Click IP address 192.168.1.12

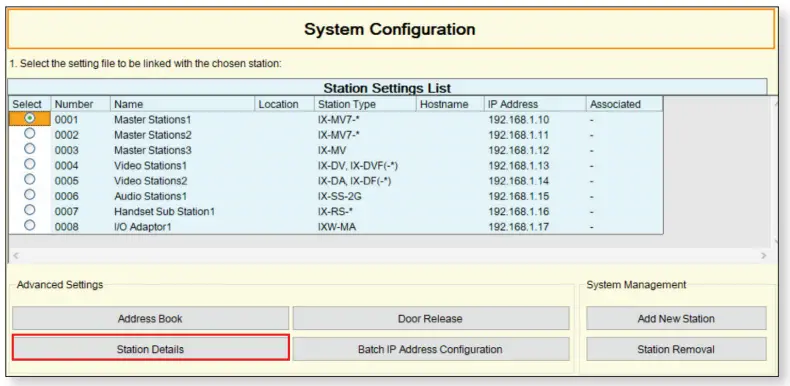(x=518, y=150)
